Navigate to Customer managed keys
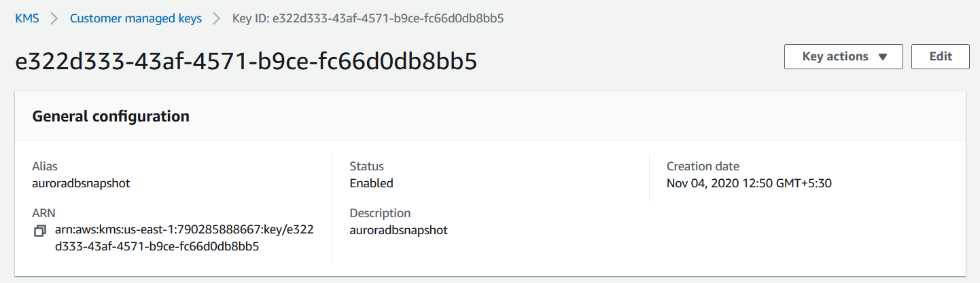Image resolution: width=980 pixels, height=283 pixels. [x=136, y=18]
